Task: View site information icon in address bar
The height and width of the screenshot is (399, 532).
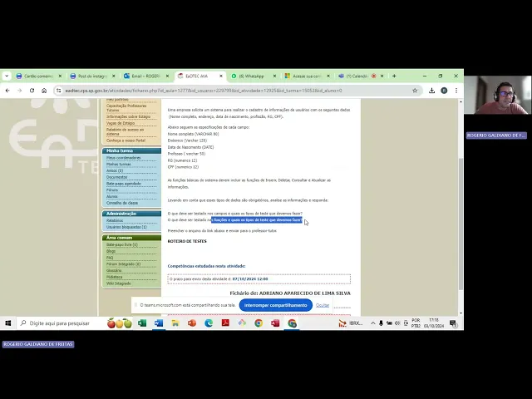Action: coord(59,91)
